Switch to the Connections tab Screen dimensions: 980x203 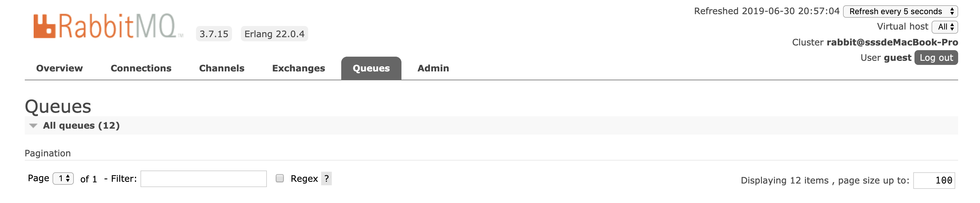[141, 68]
